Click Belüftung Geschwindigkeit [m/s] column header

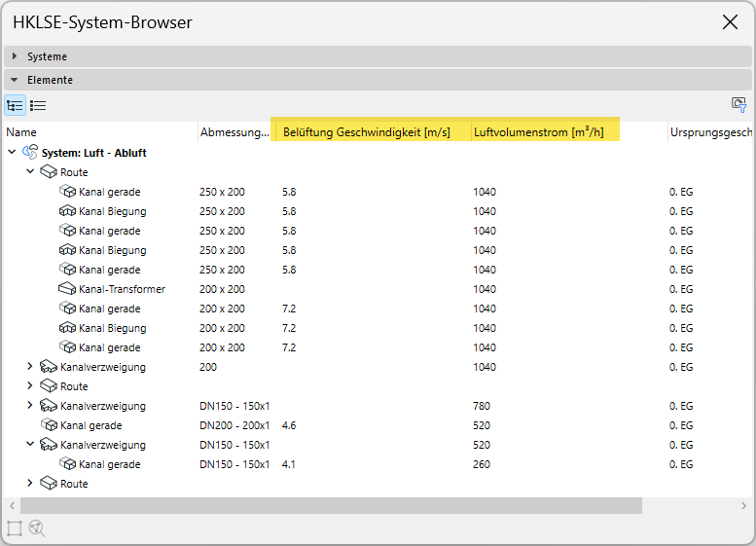click(x=373, y=132)
